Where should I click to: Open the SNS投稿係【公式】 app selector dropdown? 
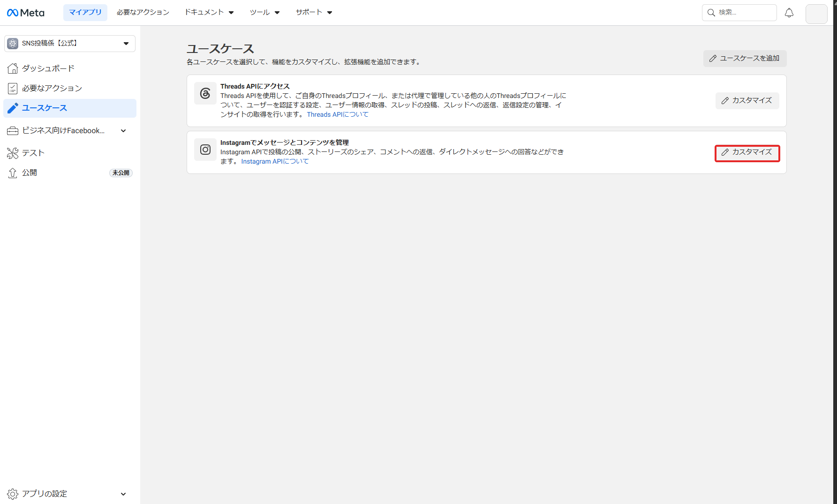pyautogui.click(x=70, y=44)
